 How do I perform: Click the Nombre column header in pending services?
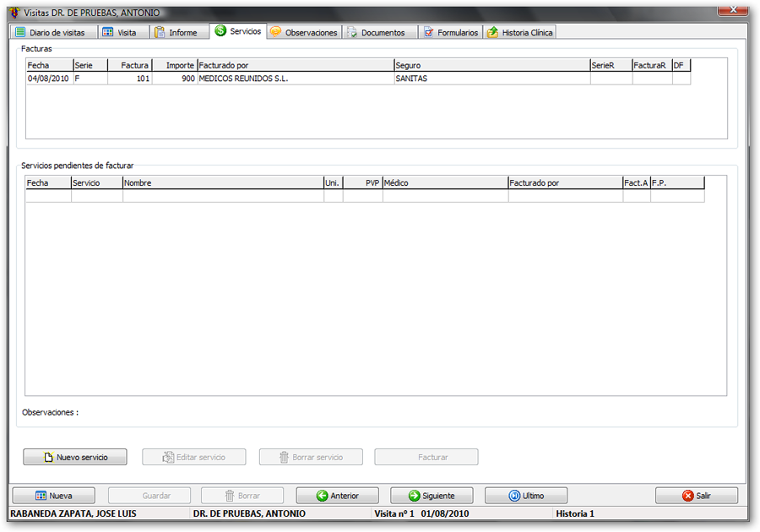point(223,182)
